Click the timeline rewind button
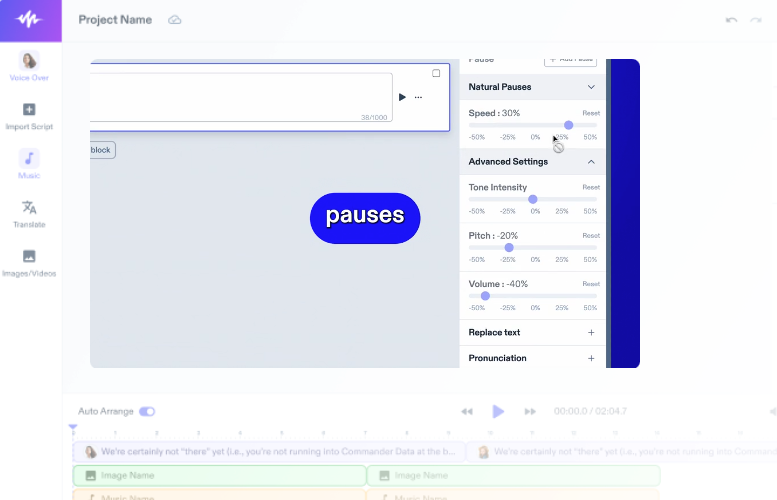The height and width of the screenshot is (500, 777). (467, 412)
